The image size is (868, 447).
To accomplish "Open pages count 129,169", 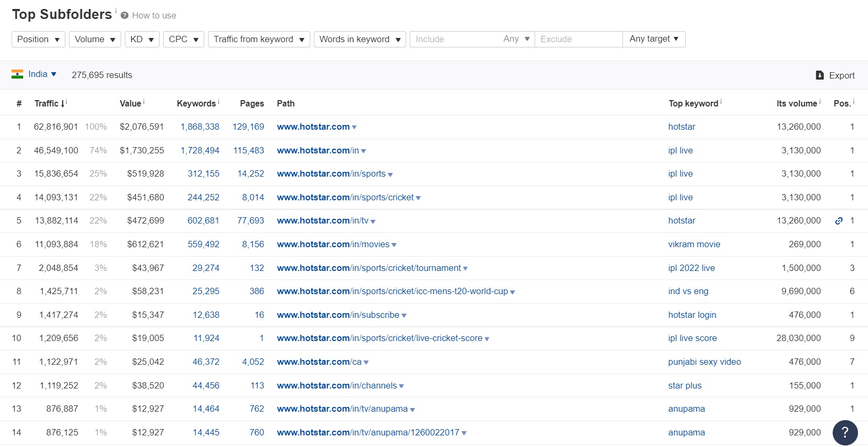I will tap(249, 127).
